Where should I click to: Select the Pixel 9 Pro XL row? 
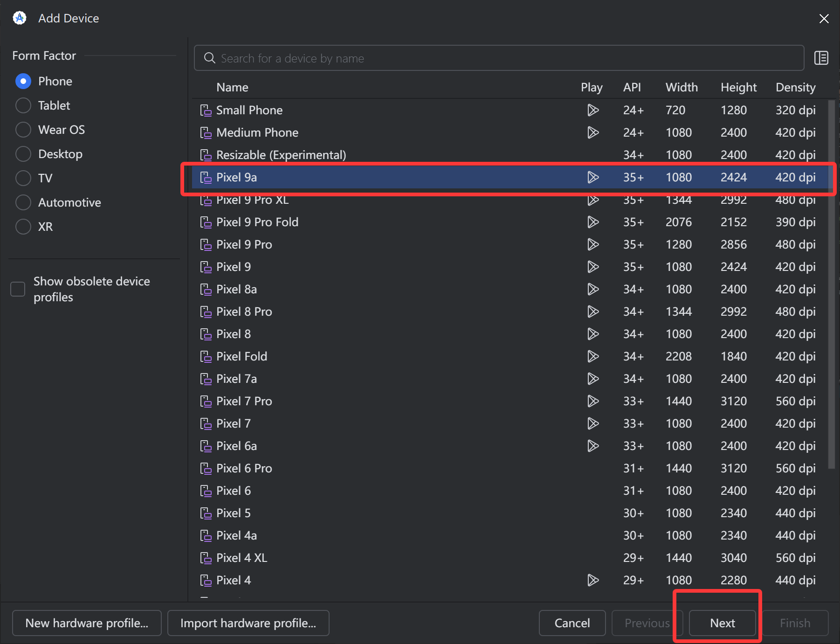click(510, 200)
